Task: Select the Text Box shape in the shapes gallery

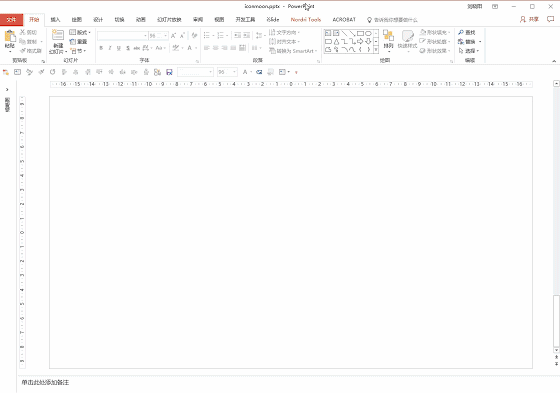Action: tap(328, 33)
